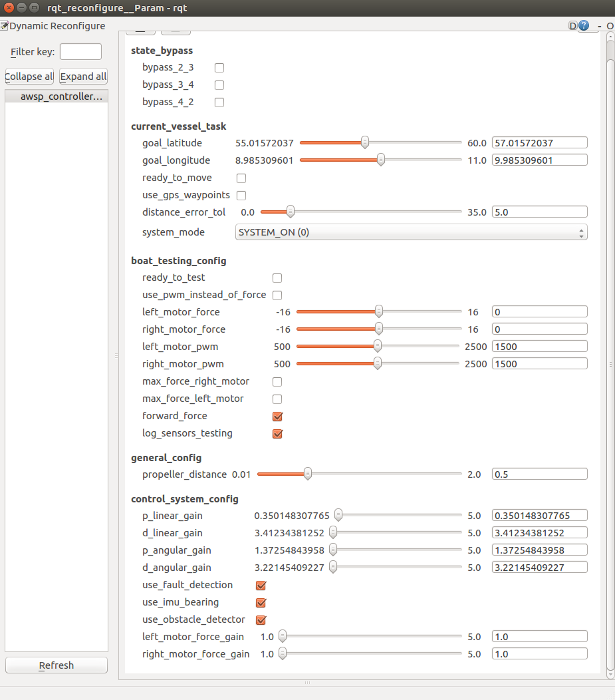
Task: Click the scrollbar down arrow at bottom right
Action: click(x=610, y=675)
